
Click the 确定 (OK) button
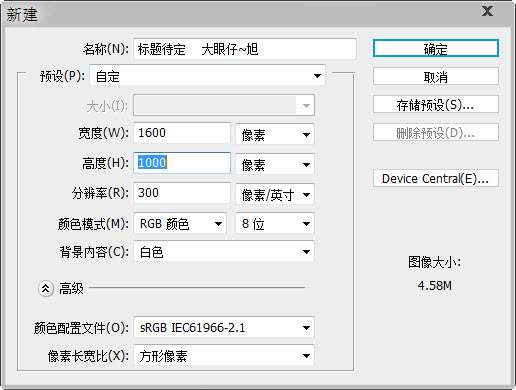(x=436, y=49)
